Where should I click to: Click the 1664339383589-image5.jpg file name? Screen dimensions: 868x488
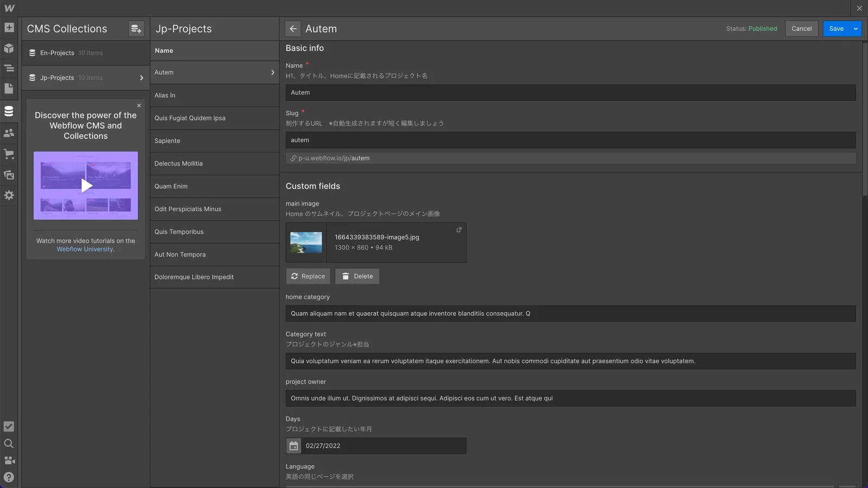point(376,237)
